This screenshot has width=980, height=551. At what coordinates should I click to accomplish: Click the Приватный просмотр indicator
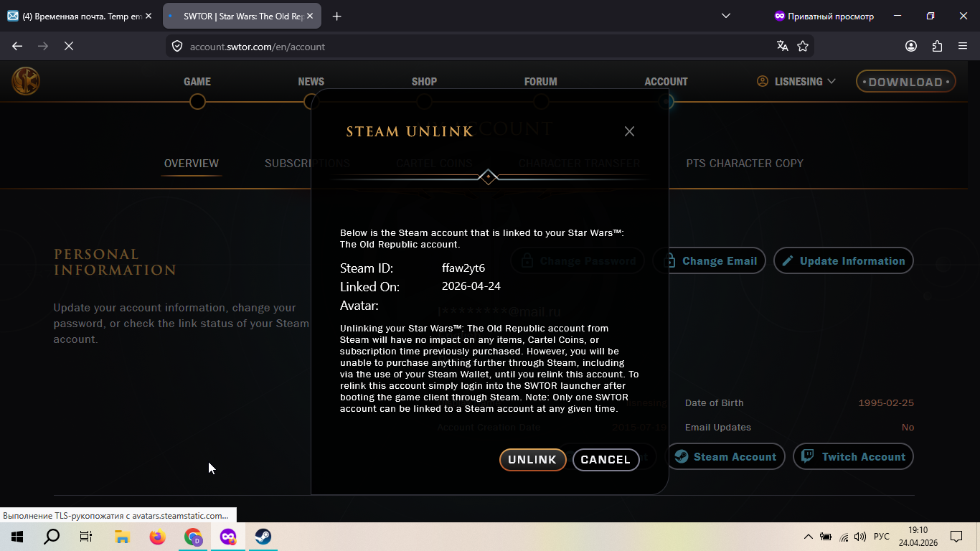(824, 16)
